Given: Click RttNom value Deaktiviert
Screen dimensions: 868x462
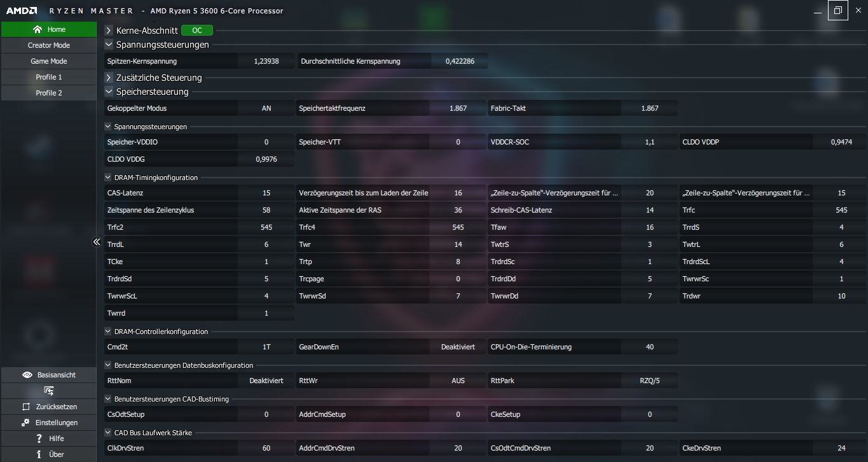Looking at the screenshot, I should (x=266, y=381).
